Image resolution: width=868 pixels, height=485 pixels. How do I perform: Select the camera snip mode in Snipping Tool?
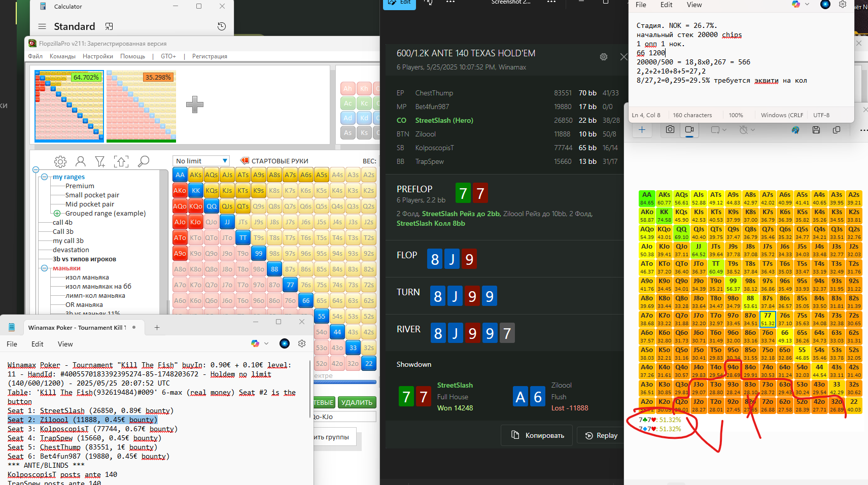click(670, 130)
